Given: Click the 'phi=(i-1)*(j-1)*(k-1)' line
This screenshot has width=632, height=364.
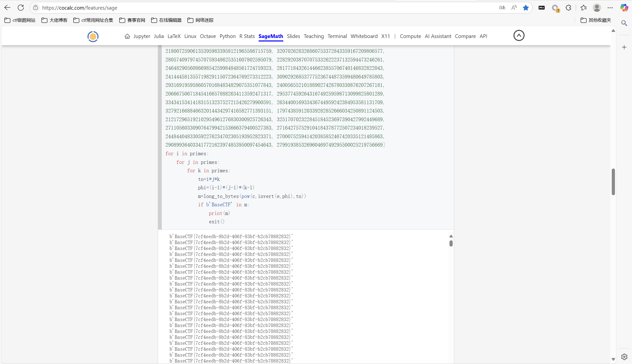Looking at the screenshot, I should [226, 188].
